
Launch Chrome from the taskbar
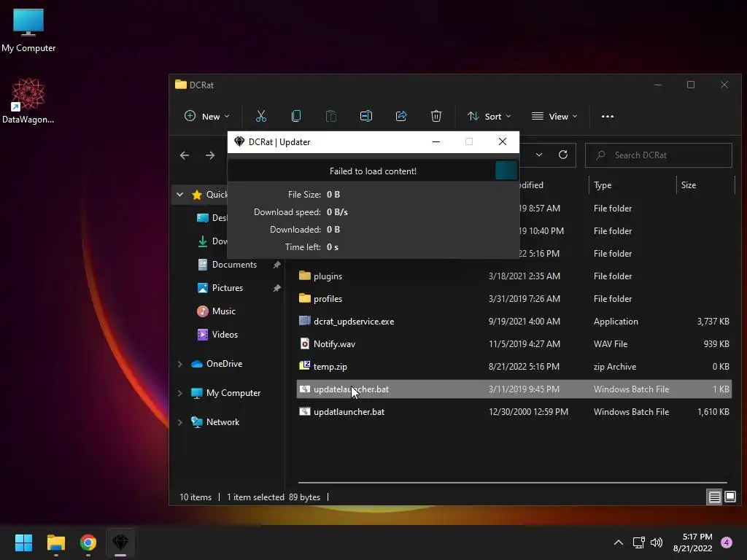click(x=88, y=542)
